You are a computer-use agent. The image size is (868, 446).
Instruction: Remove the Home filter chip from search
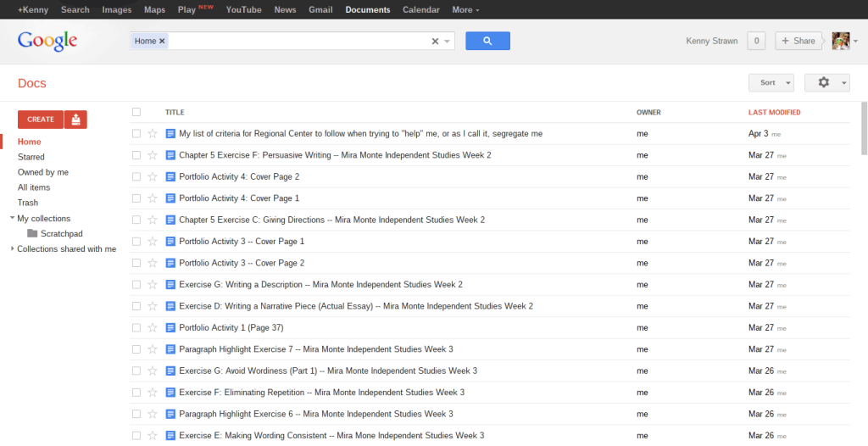(162, 41)
